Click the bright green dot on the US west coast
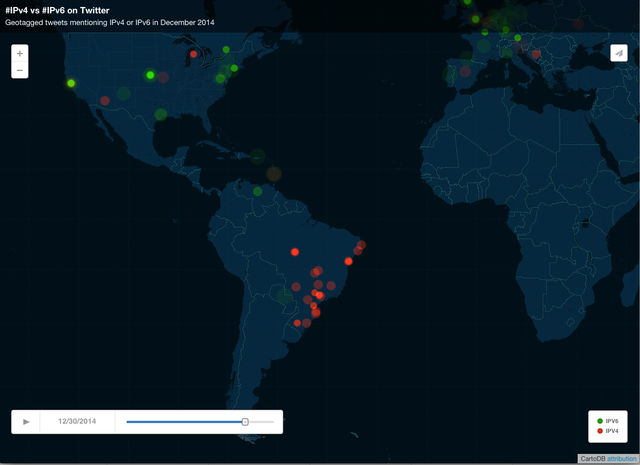640x465 pixels. 71,83
